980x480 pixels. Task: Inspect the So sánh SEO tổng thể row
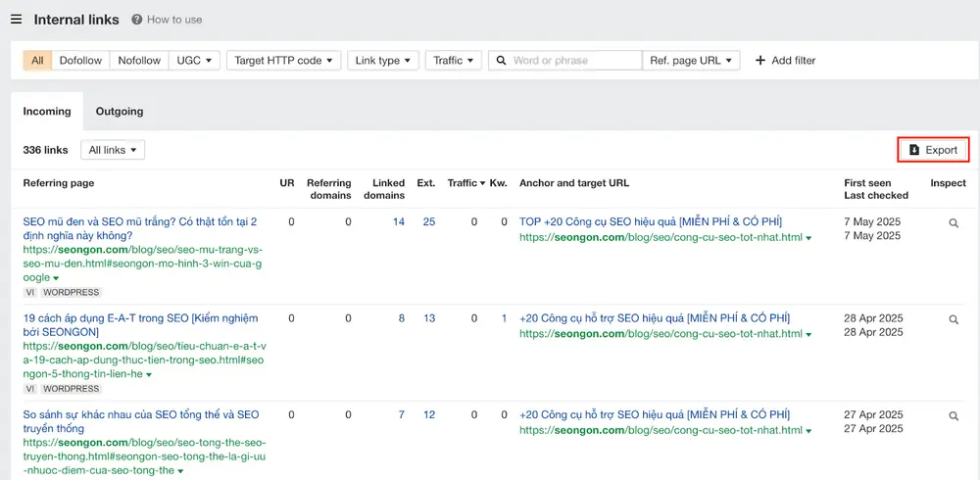(954, 415)
